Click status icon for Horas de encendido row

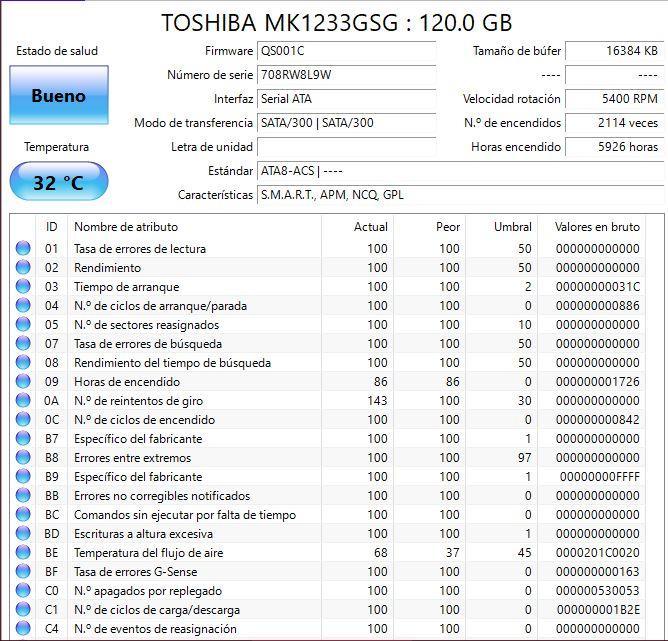23,381
